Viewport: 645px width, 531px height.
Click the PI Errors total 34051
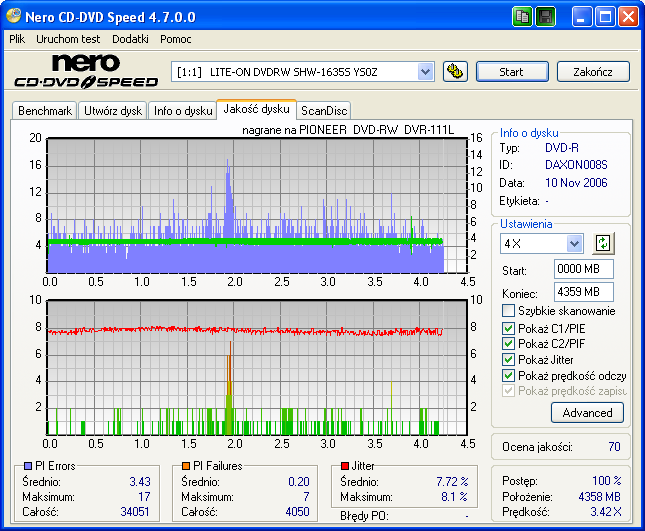(x=135, y=512)
